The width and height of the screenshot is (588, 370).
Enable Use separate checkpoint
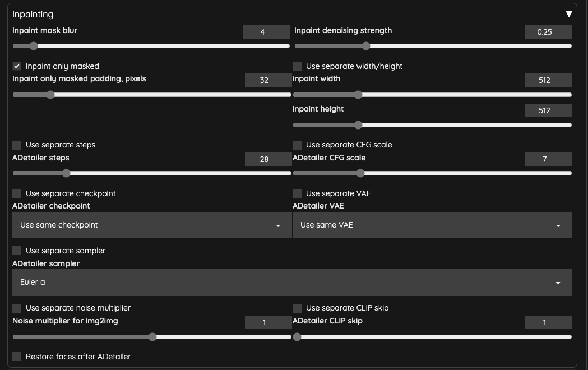(17, 193)
